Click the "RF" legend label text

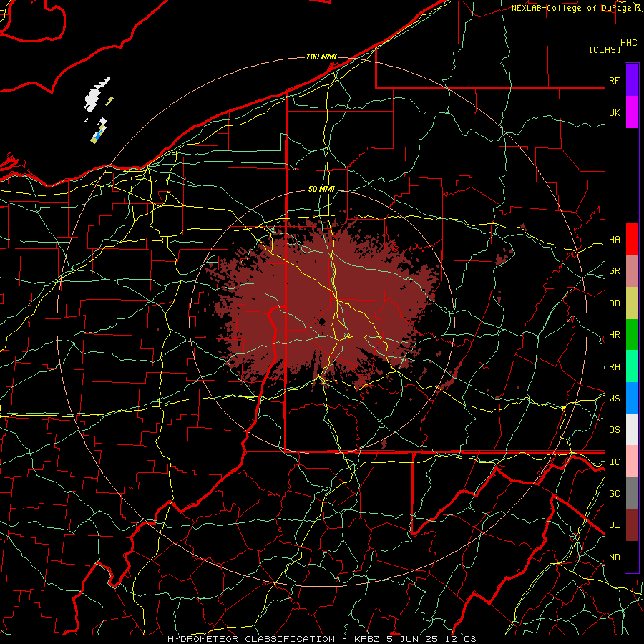(x=615, y=81)
